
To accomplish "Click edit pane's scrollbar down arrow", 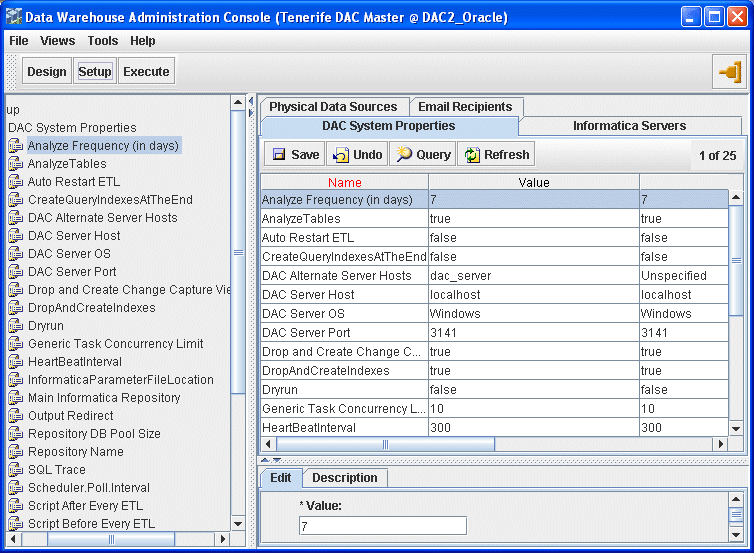I will (736, 534).
